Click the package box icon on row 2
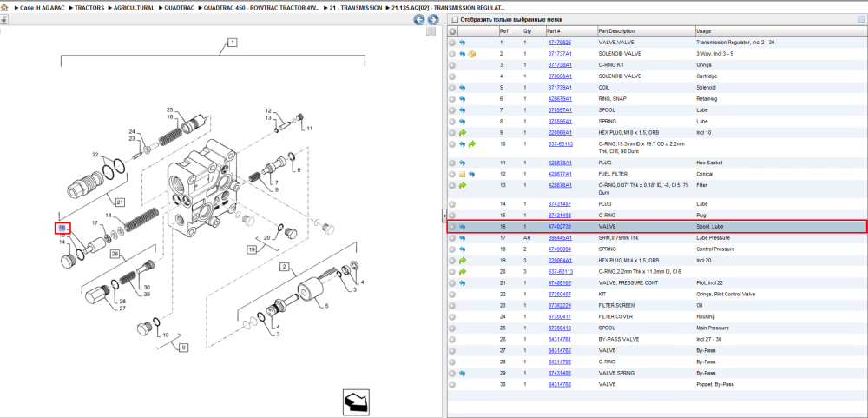868x418 pixels. [472, 54]
